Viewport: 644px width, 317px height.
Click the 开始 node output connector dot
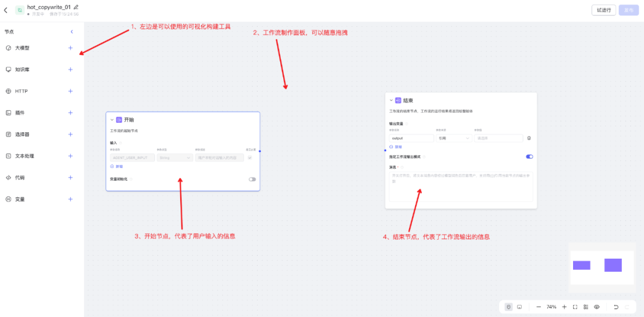click(x=260, y=151)
